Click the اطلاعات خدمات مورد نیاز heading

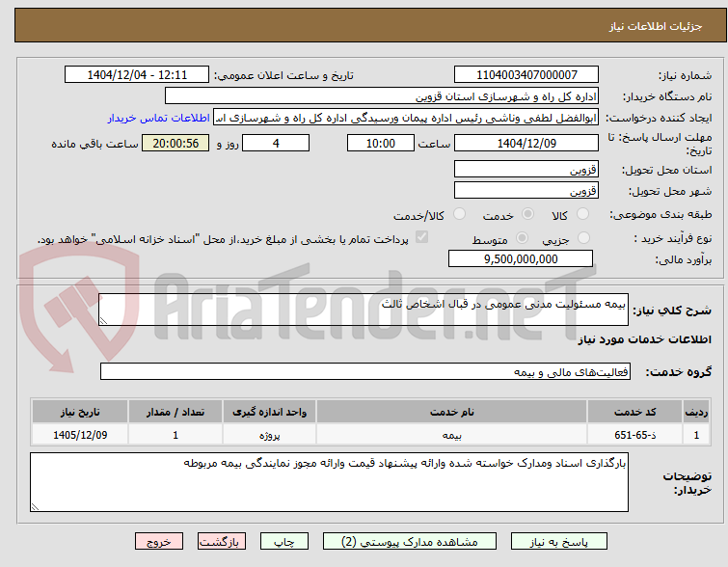click(x=644, y=340)
